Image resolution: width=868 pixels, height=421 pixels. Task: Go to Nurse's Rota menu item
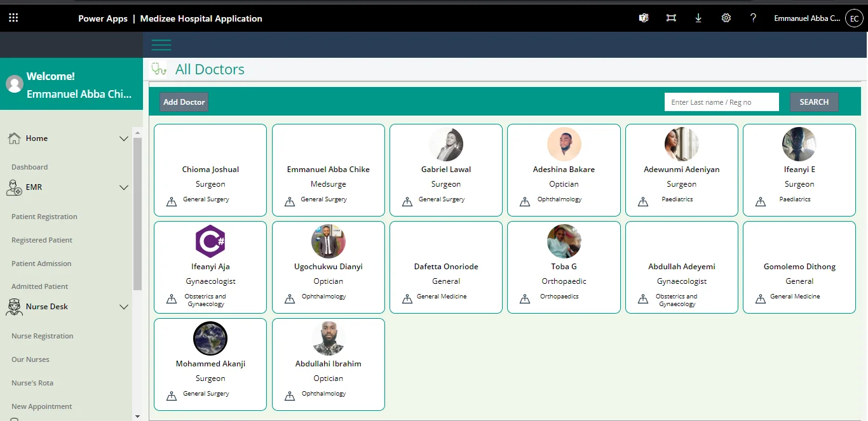(32, 383)
